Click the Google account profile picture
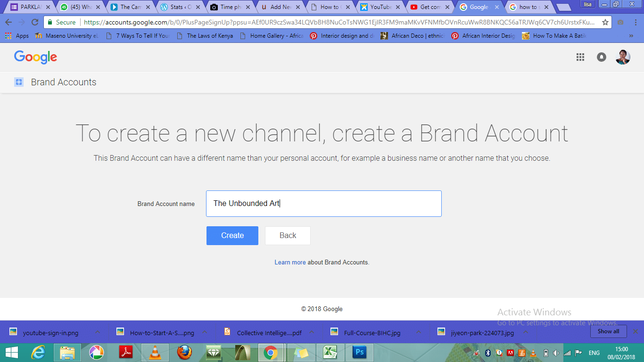The width and height of the screenshot is (644, 362). coord(622,57)
